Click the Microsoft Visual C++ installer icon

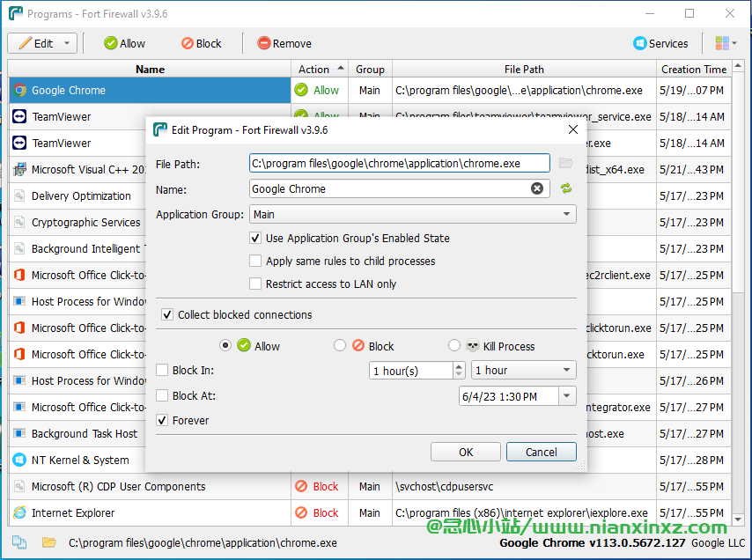(x=19, y=169)
